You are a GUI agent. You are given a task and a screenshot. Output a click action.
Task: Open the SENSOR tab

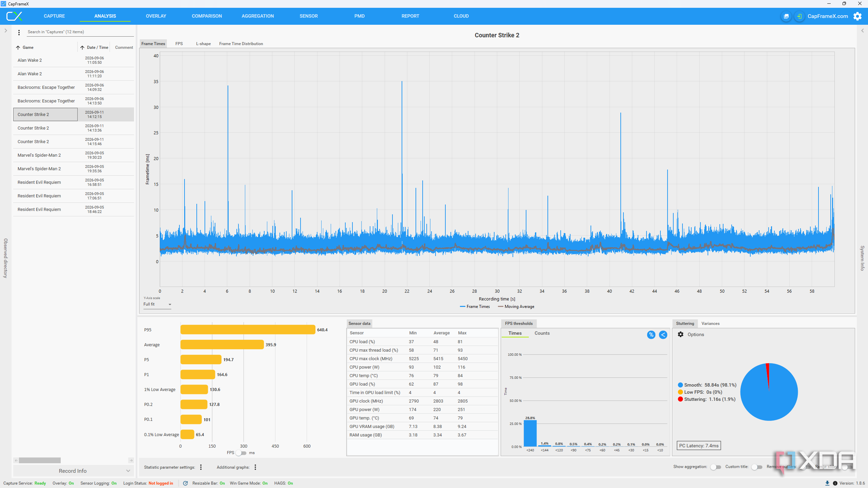coord(309,16)
